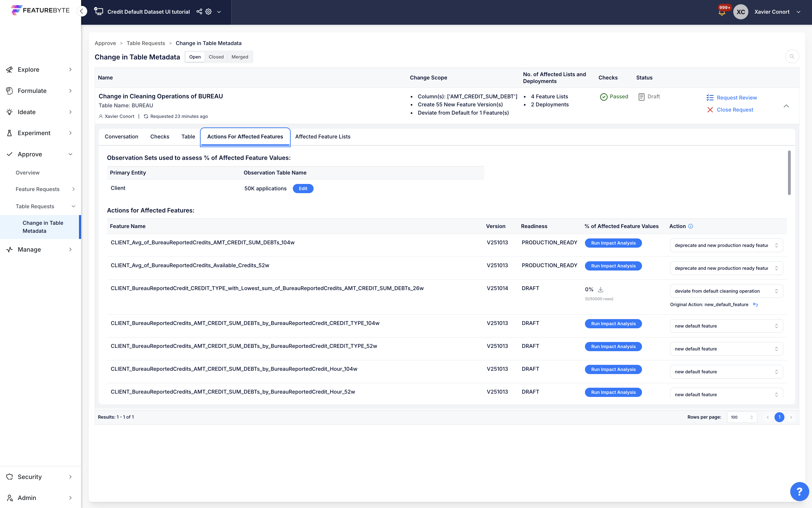Screen dimensions: 812x508
Task: Open the action dropdown showing deviate from default
Action: (726, 291)
